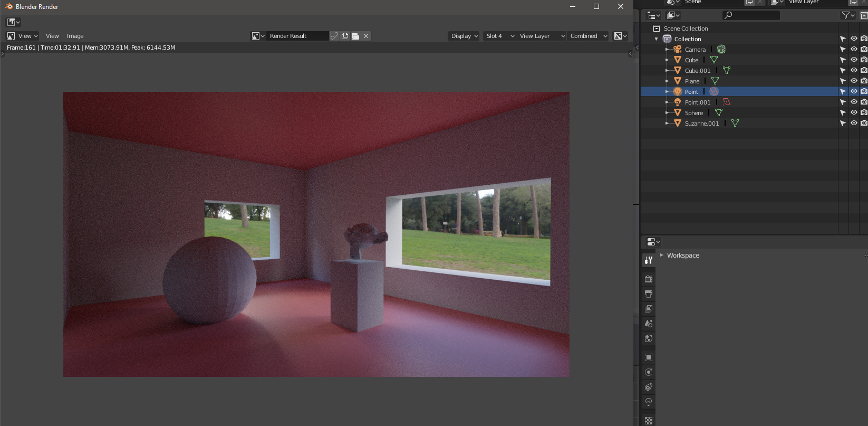Select the Point light in the outliner

691,91
